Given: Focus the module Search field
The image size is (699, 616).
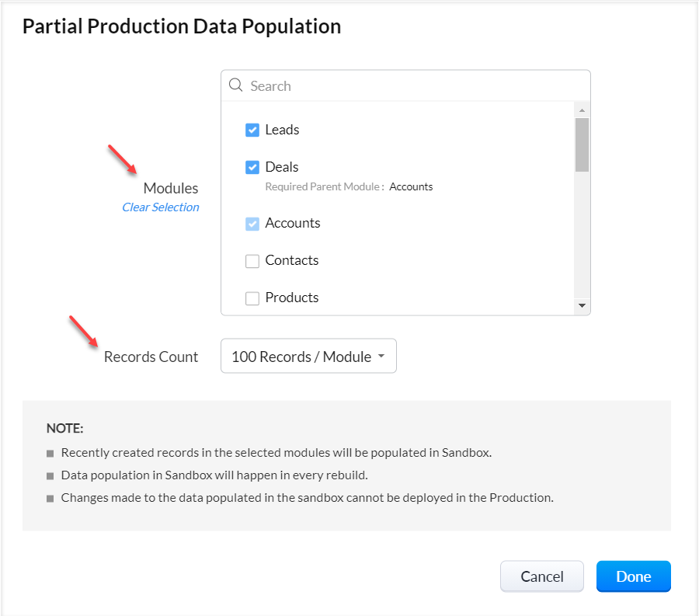Looking at the screenshot, I should click(x=412, y=85).
